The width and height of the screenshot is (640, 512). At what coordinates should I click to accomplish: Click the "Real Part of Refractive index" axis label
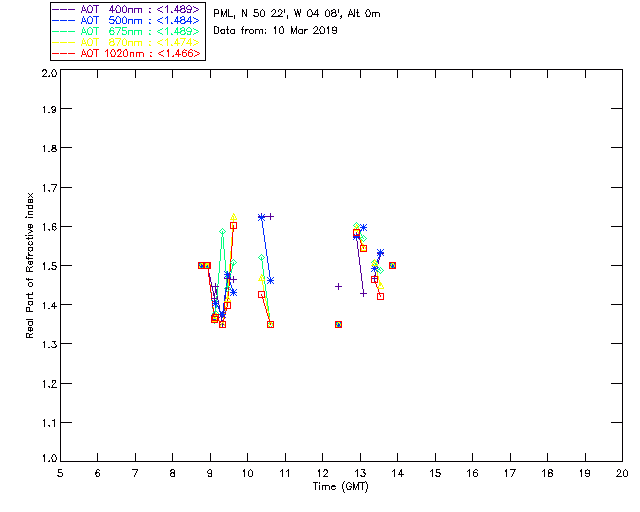[x=29, y=266]
